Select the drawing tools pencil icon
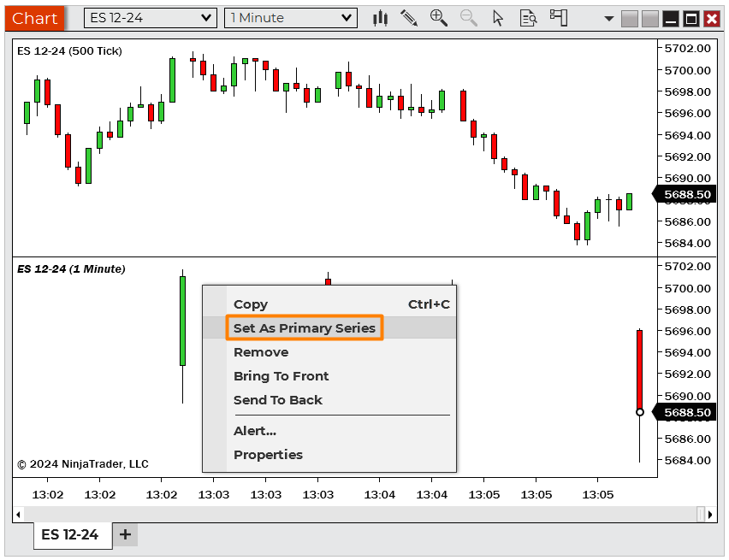729x560 pixels. click(409, 18)
